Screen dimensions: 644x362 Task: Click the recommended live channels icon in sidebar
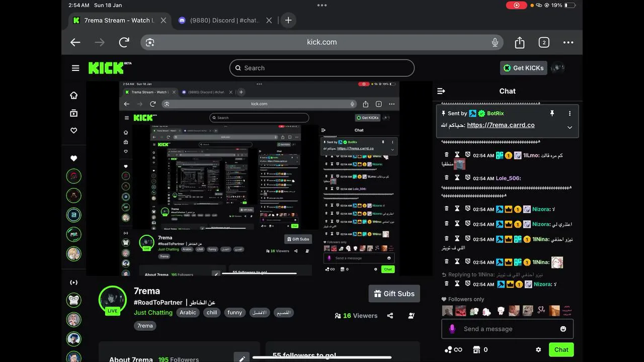[x=74, y=283]
